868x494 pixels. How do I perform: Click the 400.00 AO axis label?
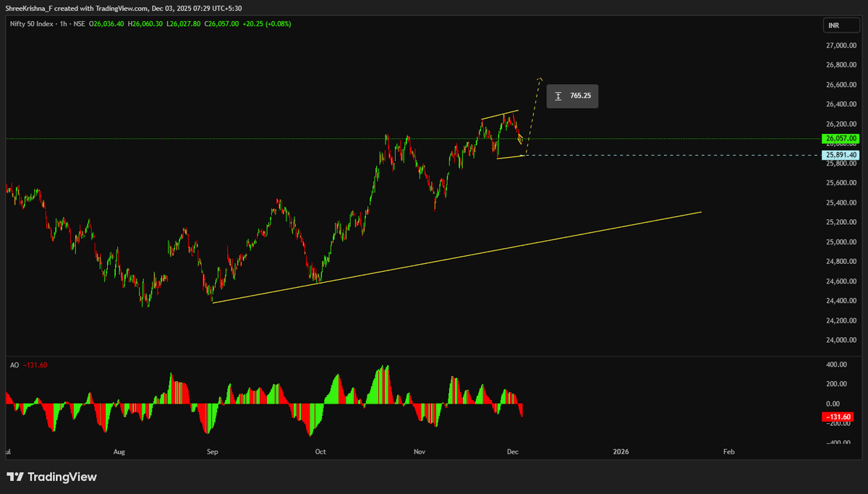click(x=838, y=365)
